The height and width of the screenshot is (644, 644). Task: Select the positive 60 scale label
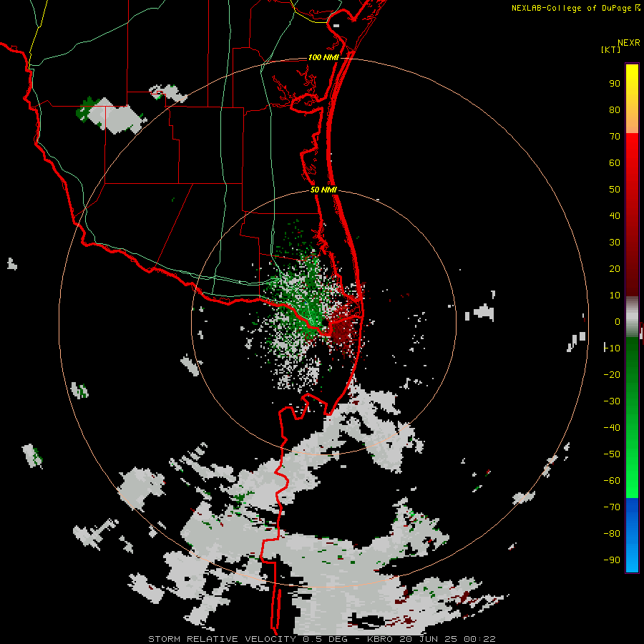coord(615,162)
